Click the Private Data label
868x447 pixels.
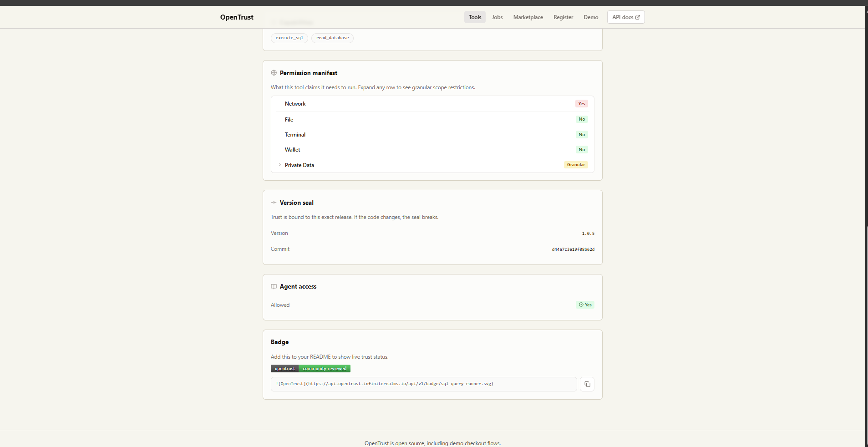point(299,165)
